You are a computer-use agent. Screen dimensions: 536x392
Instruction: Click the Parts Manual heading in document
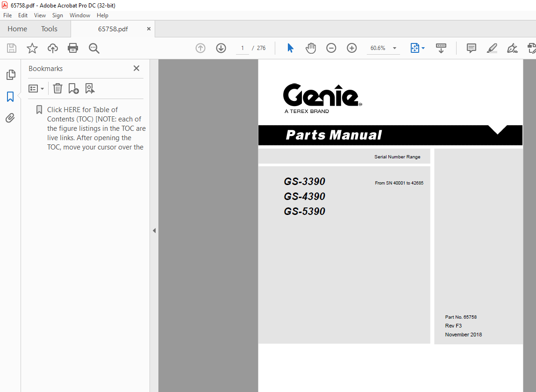coord(334,135)
